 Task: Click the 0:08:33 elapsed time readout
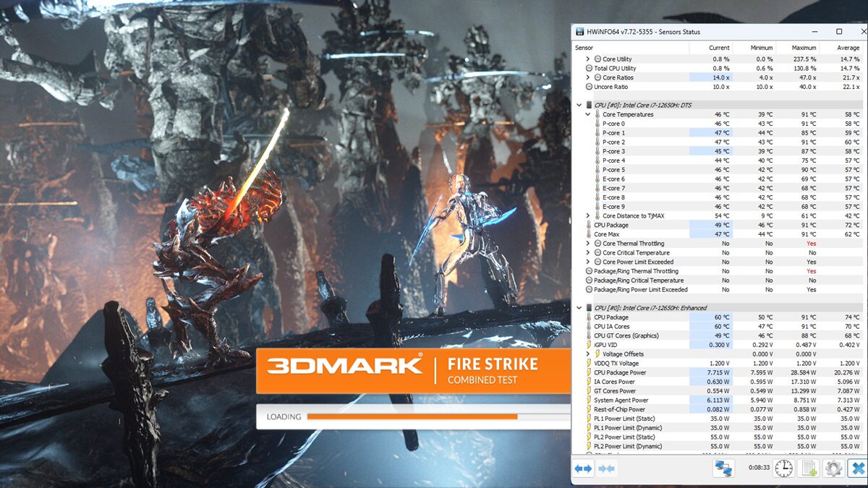coord(757,468)
